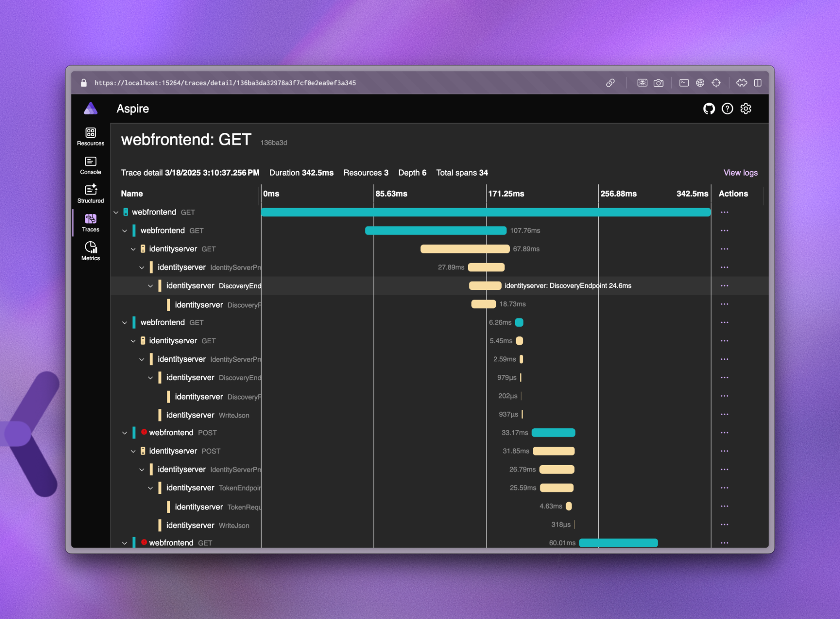
Task: Click the extensions puzzle icon in browser toolbar
Action: (x=742, y=83)
